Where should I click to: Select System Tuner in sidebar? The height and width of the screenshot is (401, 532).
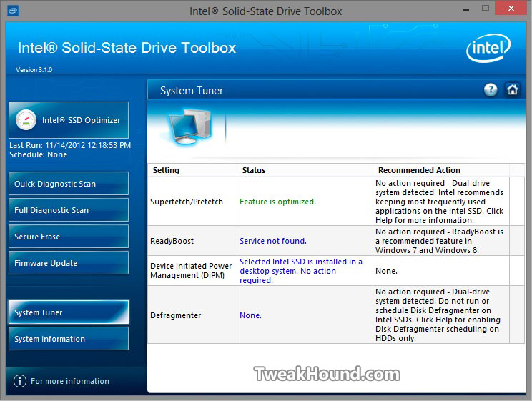pyautogui.click(x=69, y=312)
